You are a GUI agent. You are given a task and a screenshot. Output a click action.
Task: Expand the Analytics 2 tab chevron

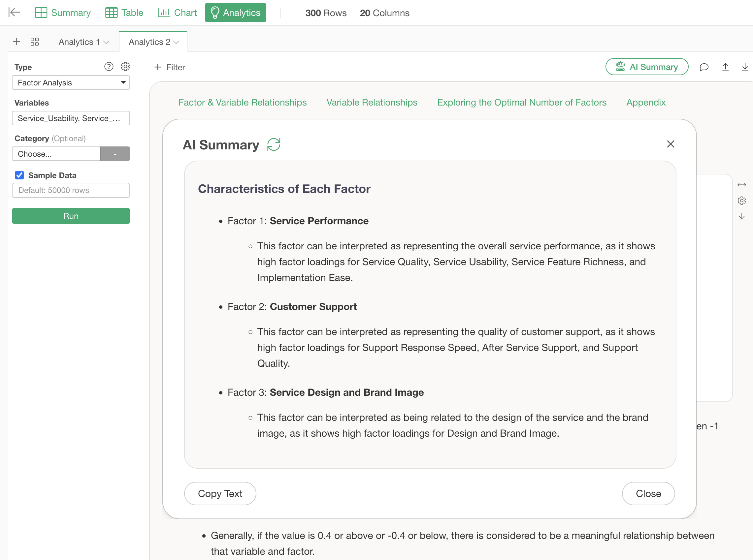click(x=176, y=42)
